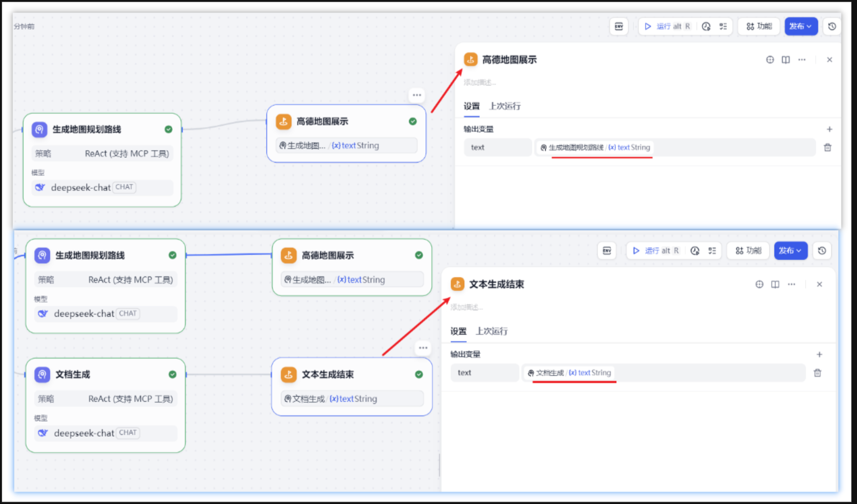This screenshot has height=504, width=857.
Task: Open version history icon above 文本生成结束 panel
Action: (822, 250)
